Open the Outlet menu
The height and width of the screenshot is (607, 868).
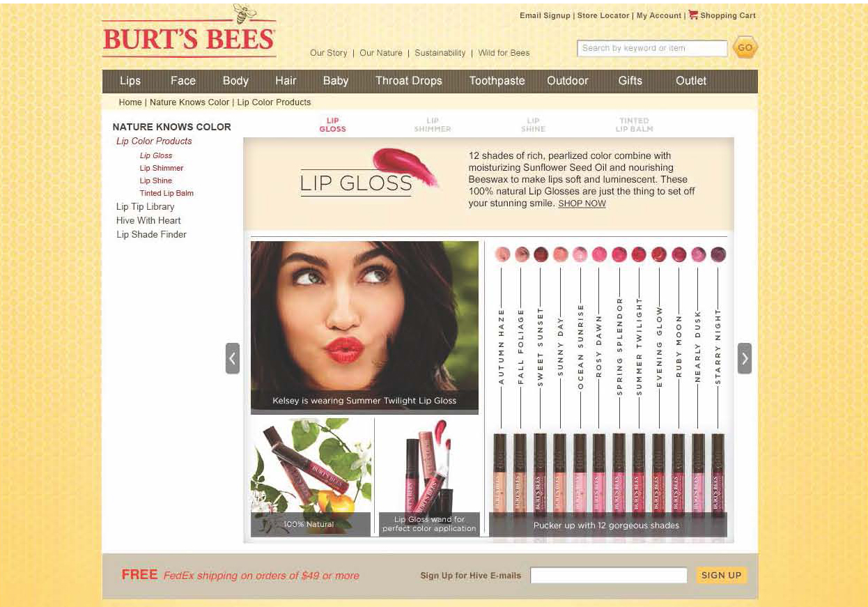coord(691,81)
